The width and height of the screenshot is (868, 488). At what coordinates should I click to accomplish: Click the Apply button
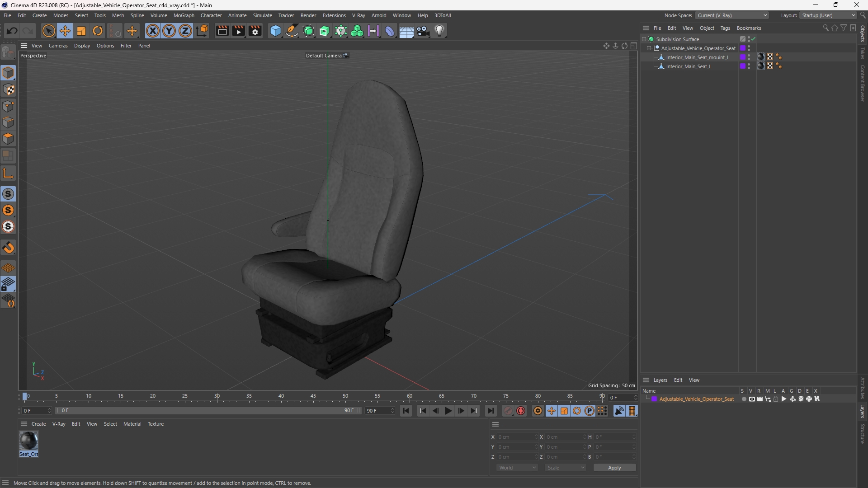pos(614,468)
